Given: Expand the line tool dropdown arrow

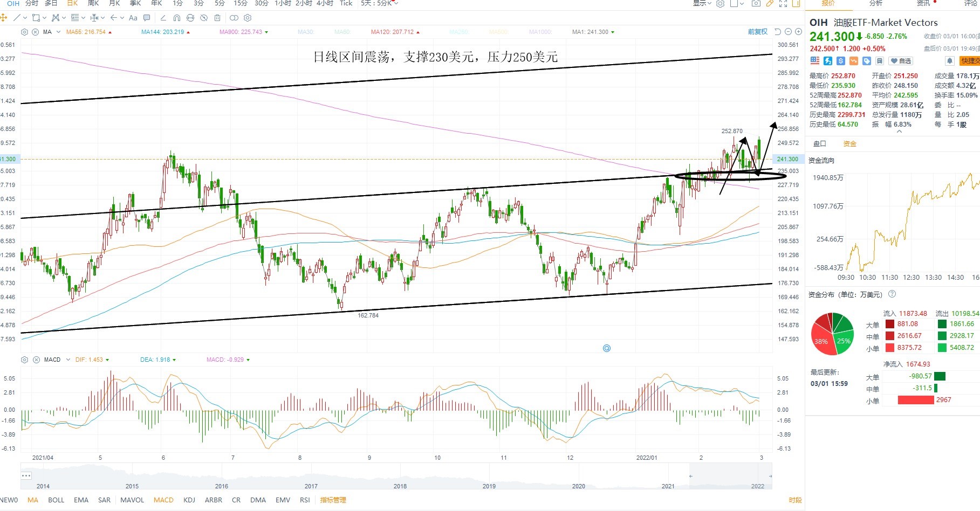Looking at the screenshot, I should [x=25, y=18].
